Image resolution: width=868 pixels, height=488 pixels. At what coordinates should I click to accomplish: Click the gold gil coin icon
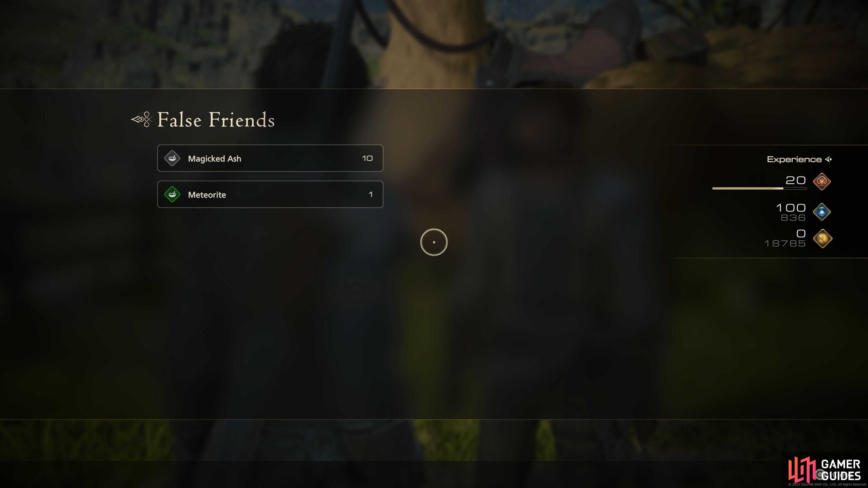823,238
